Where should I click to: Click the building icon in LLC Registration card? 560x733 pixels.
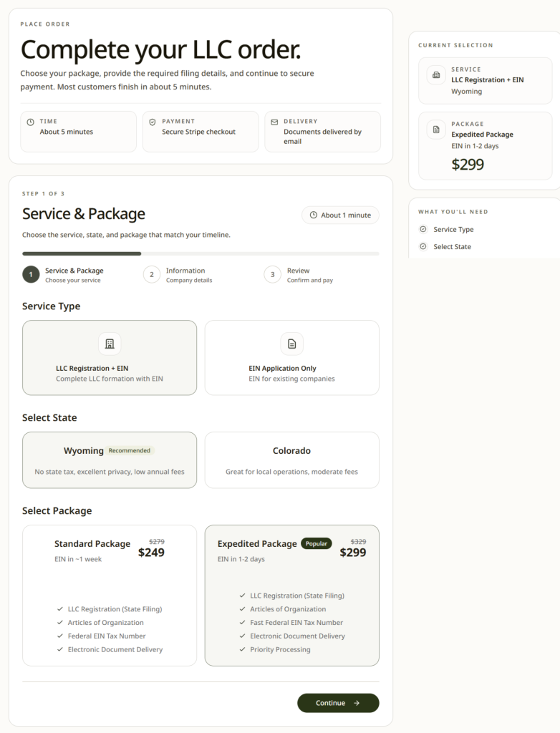pos(110,344)
